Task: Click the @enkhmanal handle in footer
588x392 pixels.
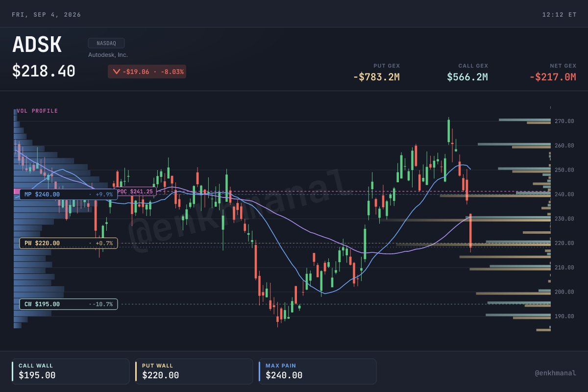Action: coord(555,373)
